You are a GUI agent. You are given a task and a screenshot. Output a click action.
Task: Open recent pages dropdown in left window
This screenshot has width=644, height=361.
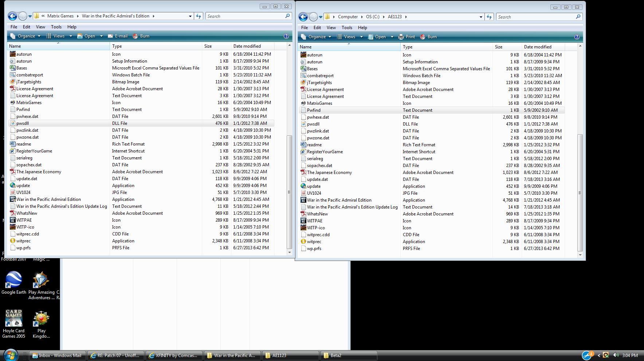pyautogui.click(x=30, y=16)
